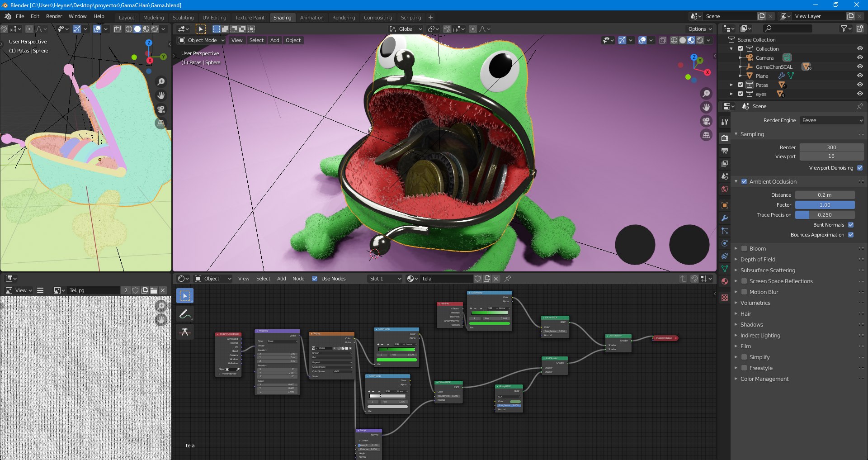Click the zoom magnifier in main viewport
The image size is (868, 460).
coord(706,94)
